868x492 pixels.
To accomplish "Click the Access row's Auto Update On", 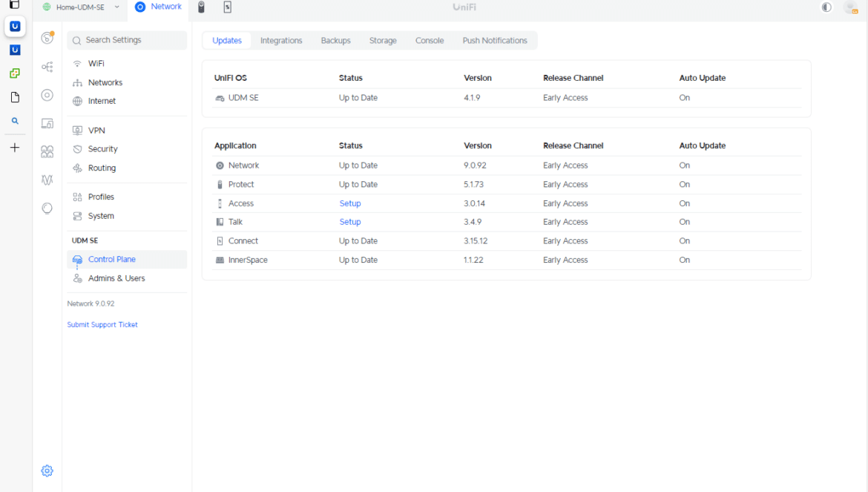I will 684,203.
